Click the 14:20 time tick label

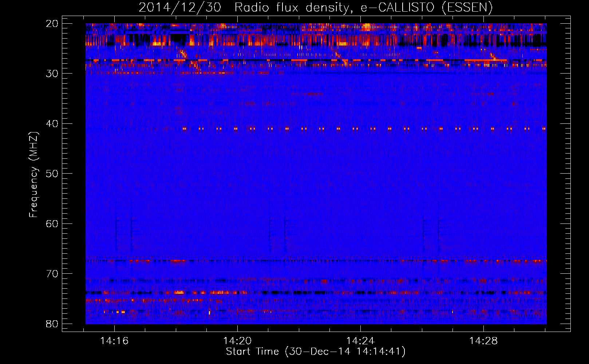tap(237, 341)
